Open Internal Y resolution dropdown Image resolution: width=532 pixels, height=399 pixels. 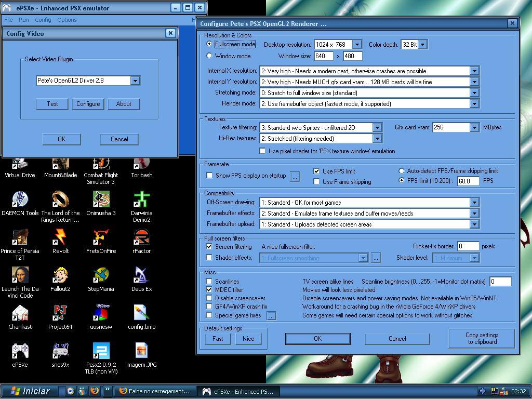pyautogui.click(x=474, y=82)
